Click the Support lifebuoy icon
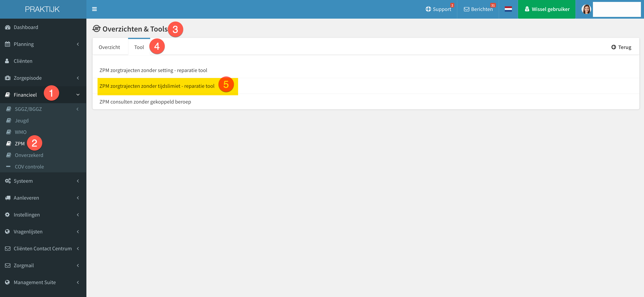Screen dimensions: 644x297 point(428,9)
